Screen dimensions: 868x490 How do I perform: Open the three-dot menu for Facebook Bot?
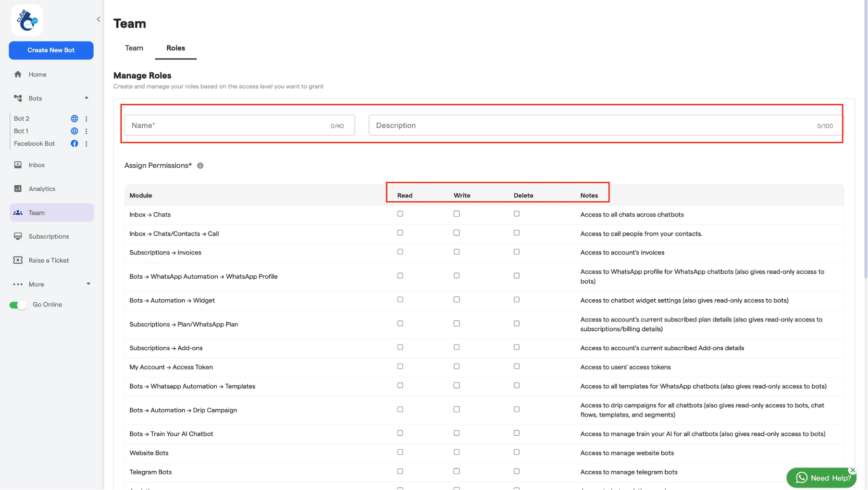tap(87, 144)
